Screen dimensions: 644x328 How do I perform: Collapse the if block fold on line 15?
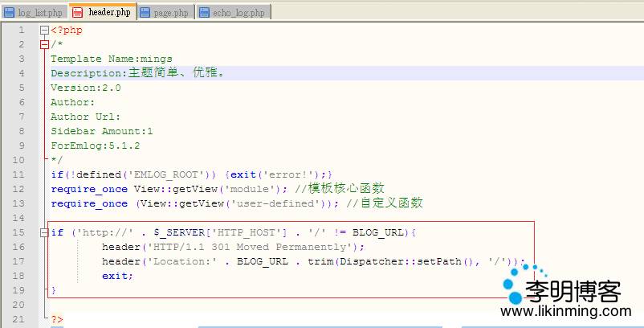point(43,233)
